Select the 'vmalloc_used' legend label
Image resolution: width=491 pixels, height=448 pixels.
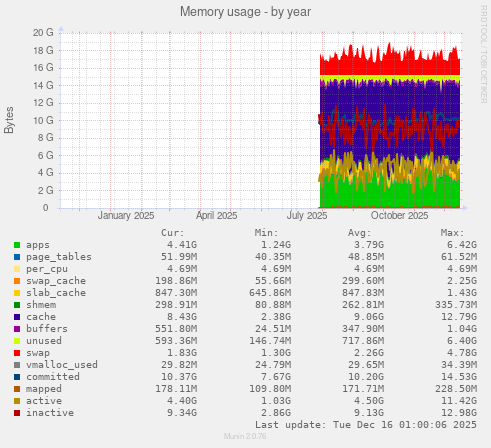pyautogui.click(x=62, y=365)
